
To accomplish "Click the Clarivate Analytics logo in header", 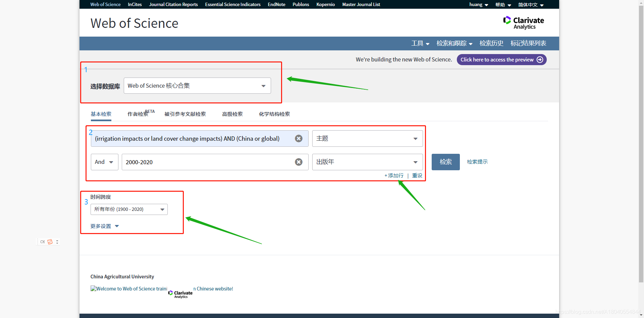I will click(524, 22).
